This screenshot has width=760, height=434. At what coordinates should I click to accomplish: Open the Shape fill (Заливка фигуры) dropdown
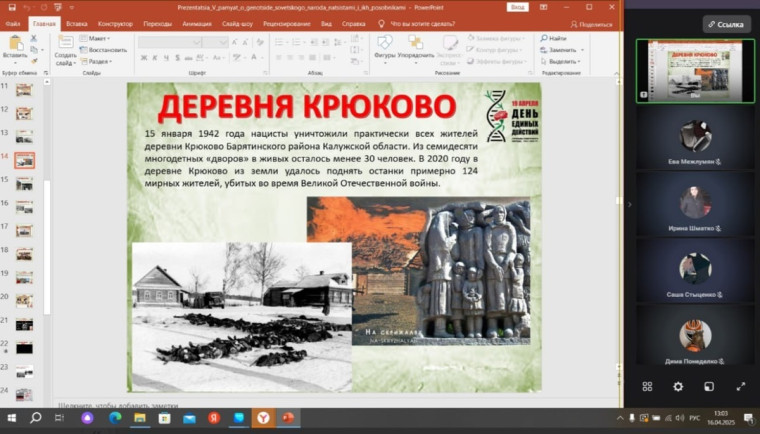point(496,38)
